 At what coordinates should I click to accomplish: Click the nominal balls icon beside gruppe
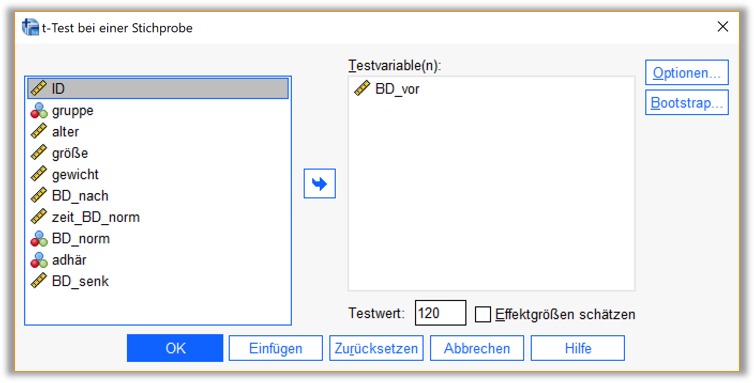pyautogui.click(x=39, y=110)
